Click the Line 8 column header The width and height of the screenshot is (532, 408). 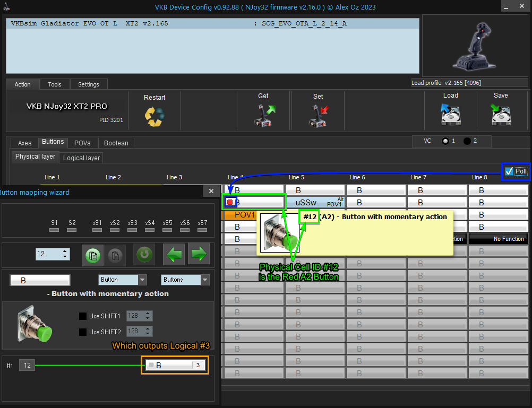479,177
